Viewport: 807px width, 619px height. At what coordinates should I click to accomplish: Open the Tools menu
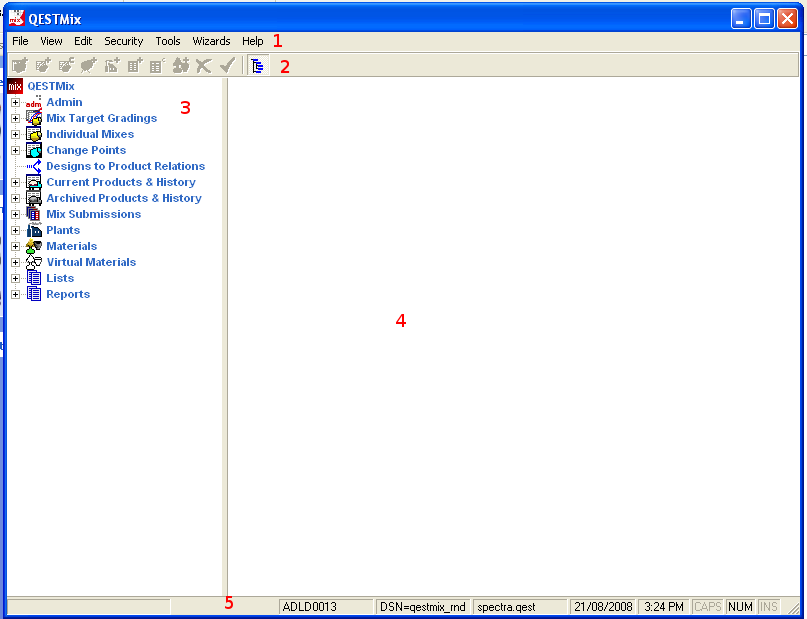pos(168,41)
